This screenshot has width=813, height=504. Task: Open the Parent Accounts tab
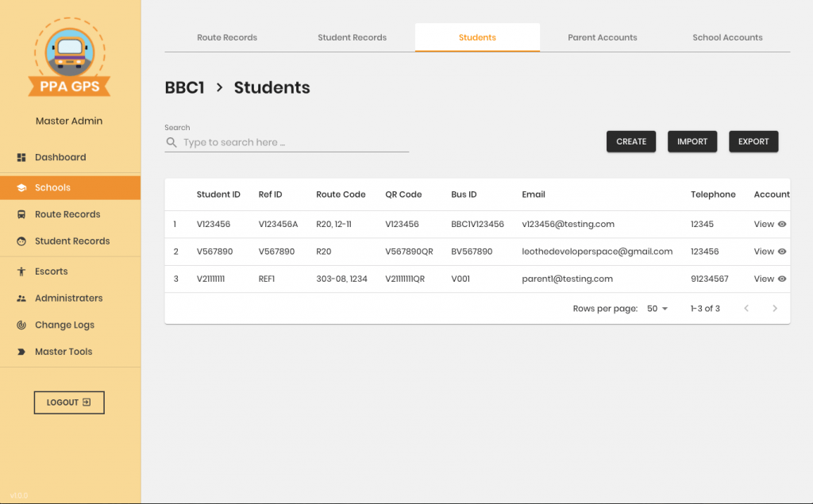click(603, 37)
